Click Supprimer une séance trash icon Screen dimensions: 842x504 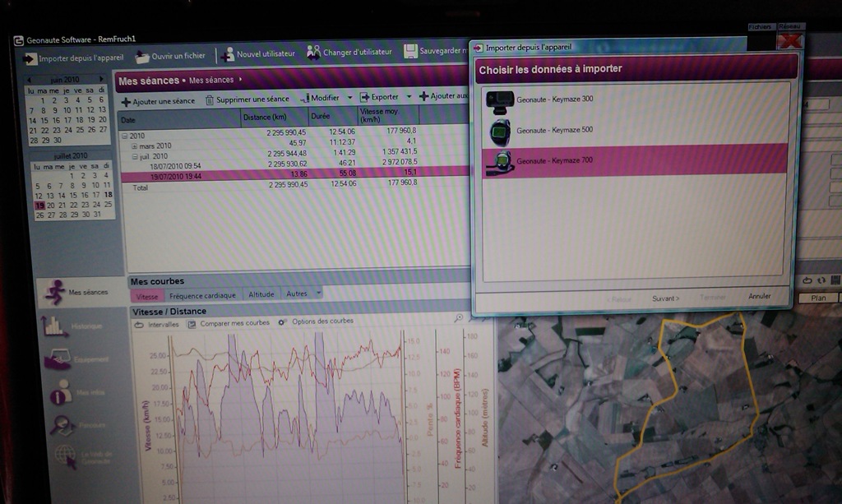click(x=210, y=99)
